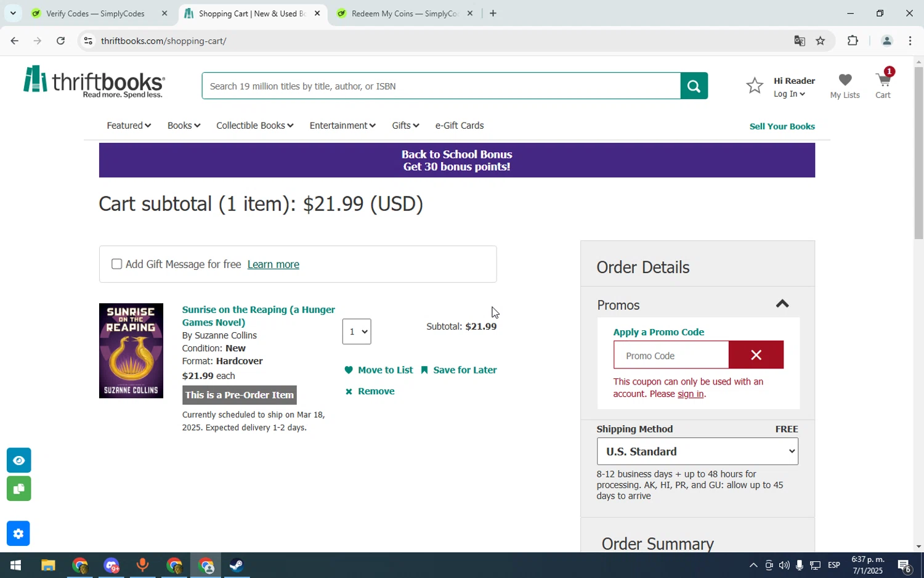Expand the Entertainment menu
This screenshot has width=924, height=578.
coord(342,125)
